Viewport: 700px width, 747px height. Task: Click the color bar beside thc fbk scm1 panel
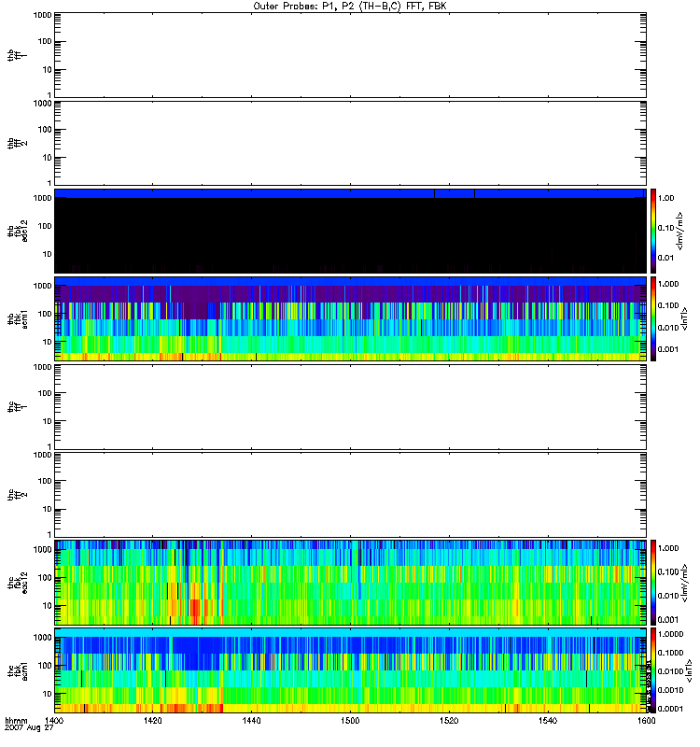click(654, 669)
